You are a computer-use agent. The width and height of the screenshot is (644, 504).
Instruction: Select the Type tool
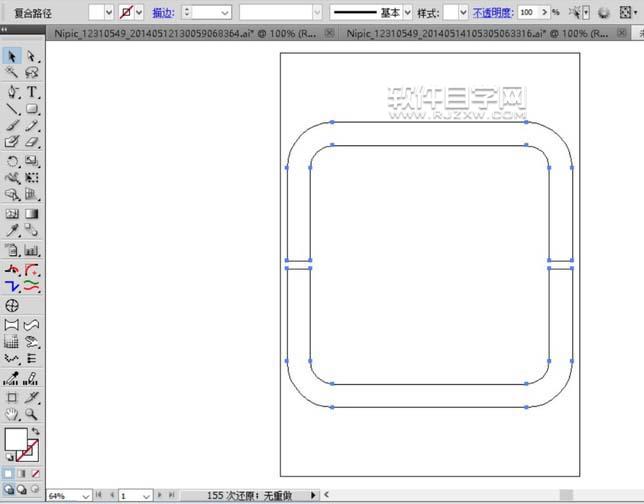32,92
